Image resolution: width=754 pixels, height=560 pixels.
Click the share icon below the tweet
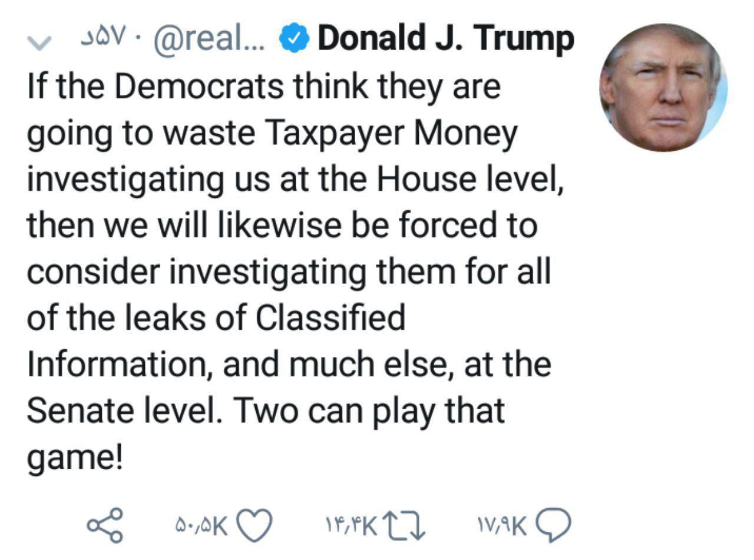click(105, 524)
